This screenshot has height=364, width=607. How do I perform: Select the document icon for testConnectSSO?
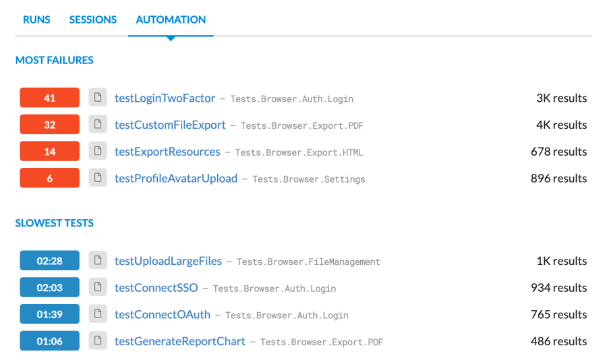[98, 287]
